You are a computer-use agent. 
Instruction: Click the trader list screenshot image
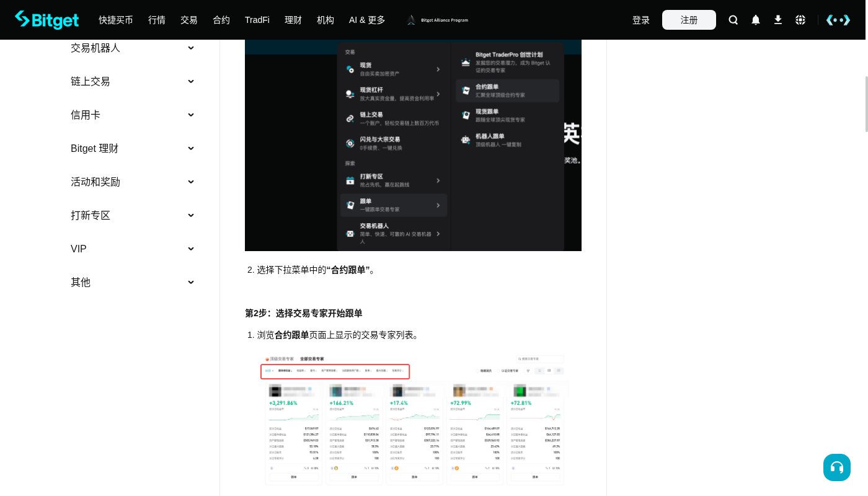coord(413,420)
